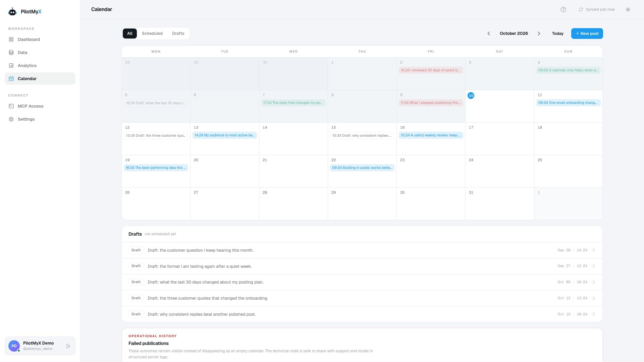Go to next month with right chevron
The height and width of the screenshot is (362, 644).
pyautogui.click(x=539, y=34)
